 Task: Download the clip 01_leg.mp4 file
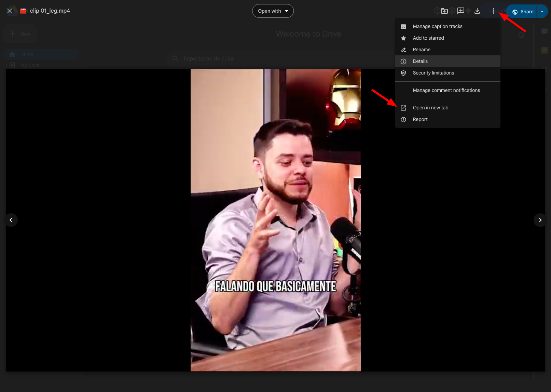point(477,11)
